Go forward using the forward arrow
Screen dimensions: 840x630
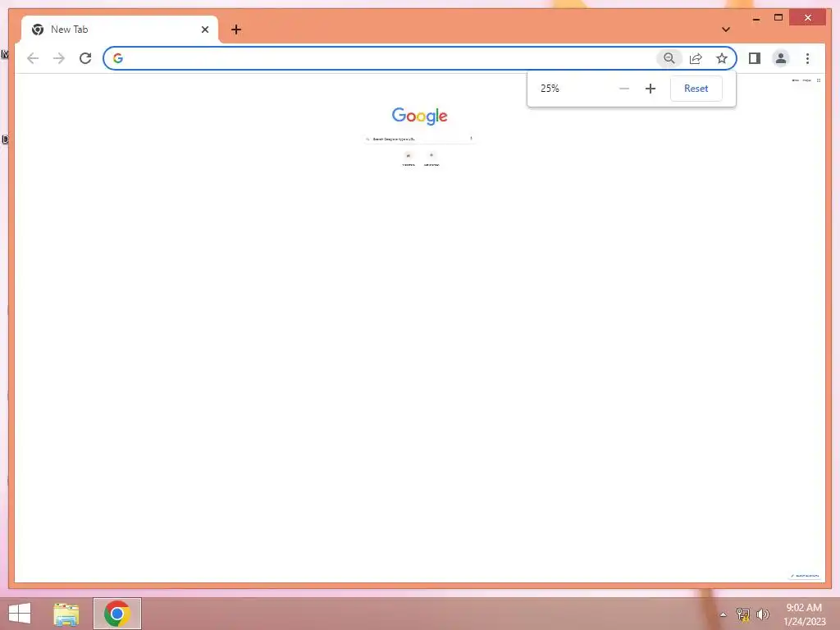coord(59,58)
